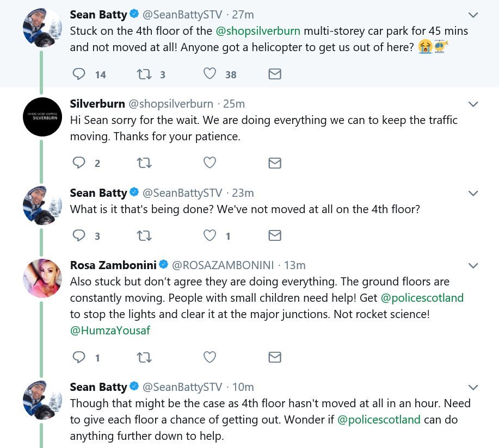Screen dimensions: 499x448
Task: Send Sean's first tweet via direct message
Action: point(275,74)
